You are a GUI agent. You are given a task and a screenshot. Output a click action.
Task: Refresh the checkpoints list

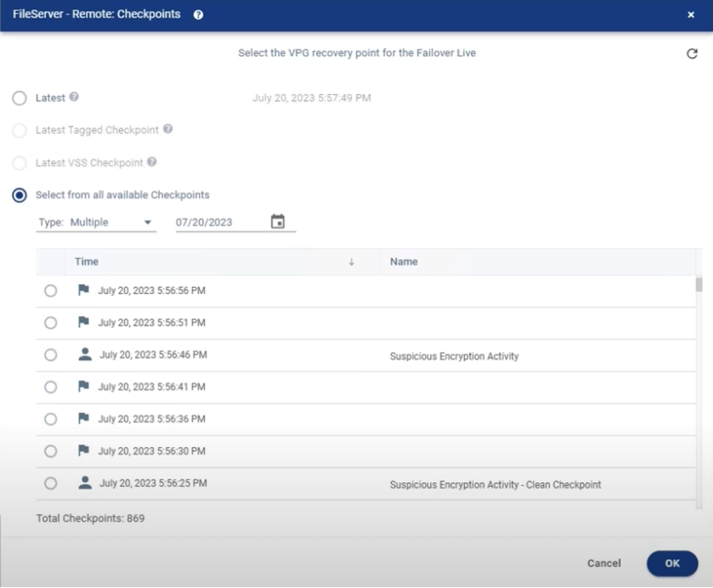tap(692, 53)
